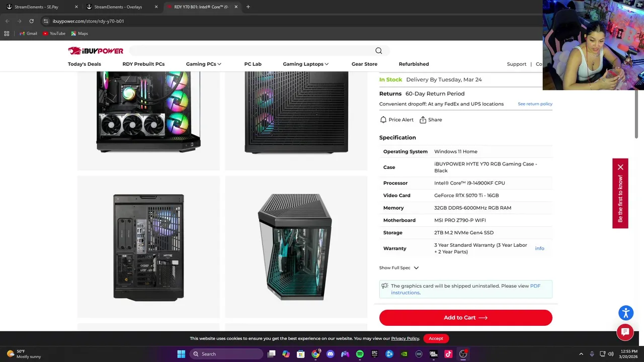
Task: Open the front interior RGB fans thumbnail
Action: coord(148,121)
